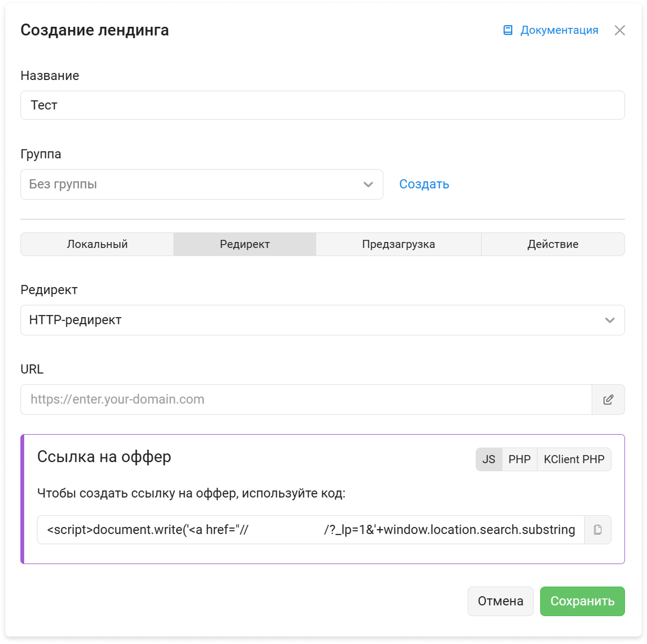Click the green Сохранить button
This screenshot has width=647, height=644.
pyautogui.click(x=583, y=601)
